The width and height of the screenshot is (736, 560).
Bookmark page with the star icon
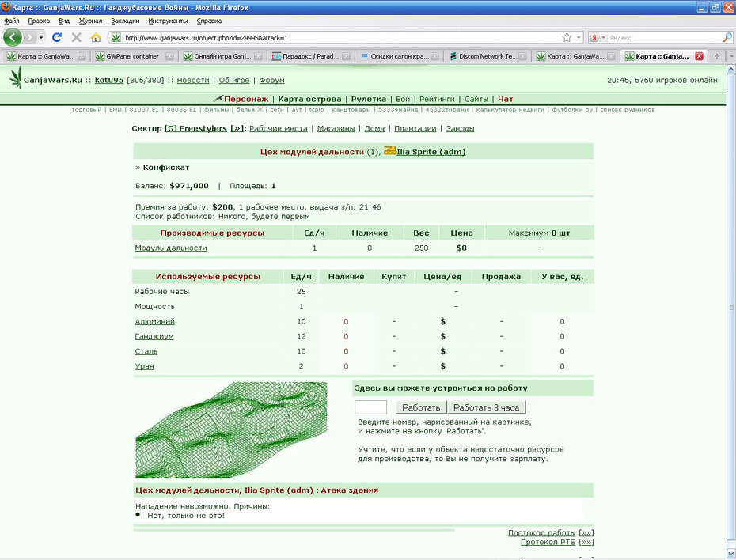tap(567, 37)
